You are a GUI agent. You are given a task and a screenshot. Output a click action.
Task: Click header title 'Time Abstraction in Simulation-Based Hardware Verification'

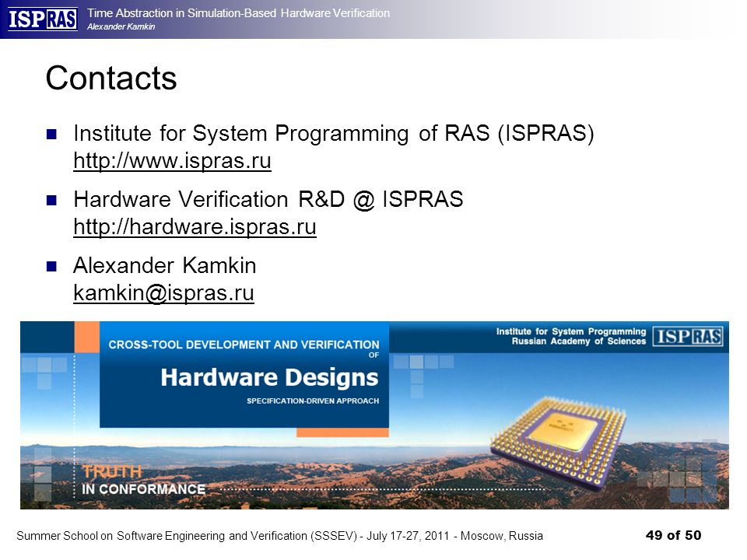point(238,13)
